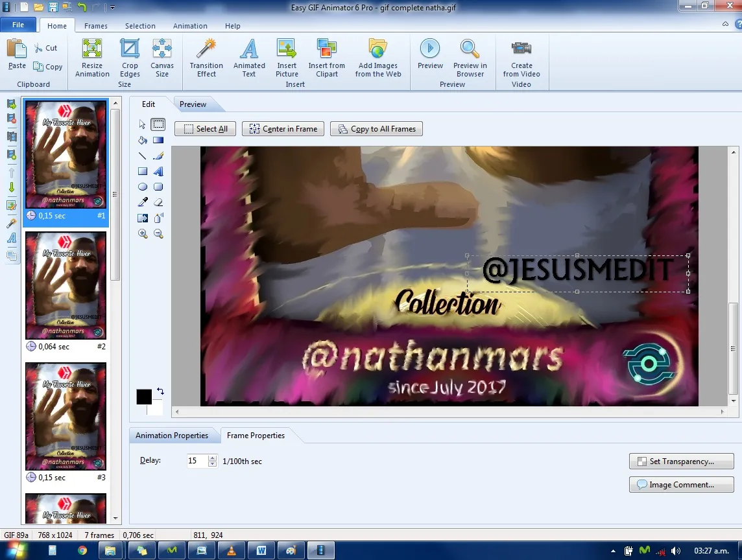Open Create from Video
The image size is (742, 560).
pyautogui.click(x=521, y=58)
